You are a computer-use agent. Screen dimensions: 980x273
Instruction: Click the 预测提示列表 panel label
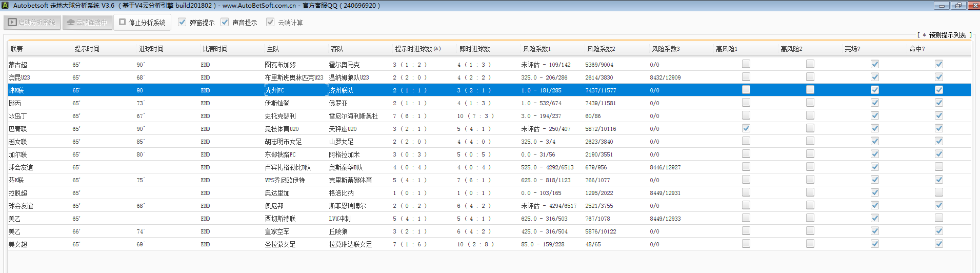coord(947,35)
